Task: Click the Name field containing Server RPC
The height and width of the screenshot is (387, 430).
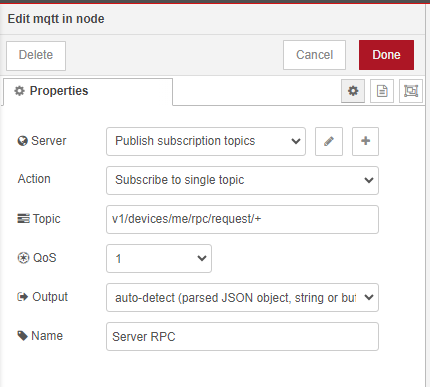Action: 242,336
